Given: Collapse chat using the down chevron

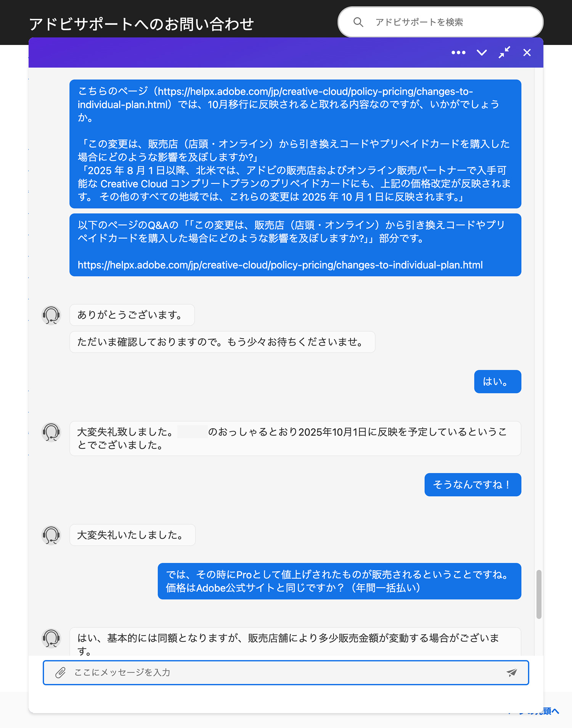Looking at the screenshot, I should 482,53.
